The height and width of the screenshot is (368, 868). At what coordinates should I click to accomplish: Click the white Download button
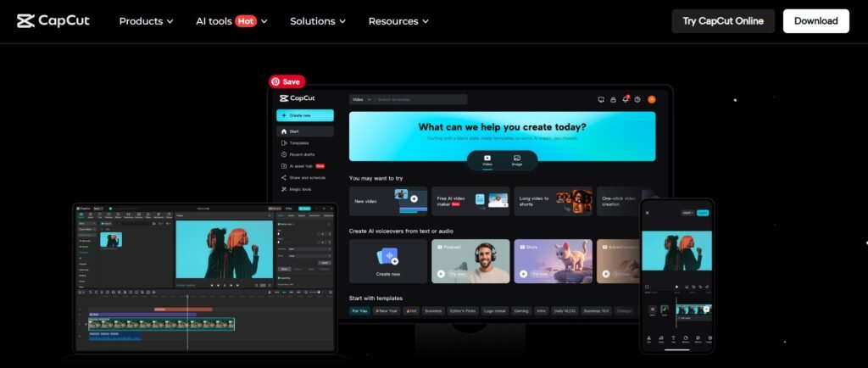[x=816, y=21]
